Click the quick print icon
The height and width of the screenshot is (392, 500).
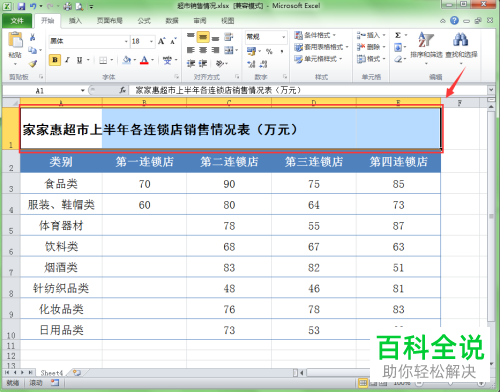click(68, 6)
